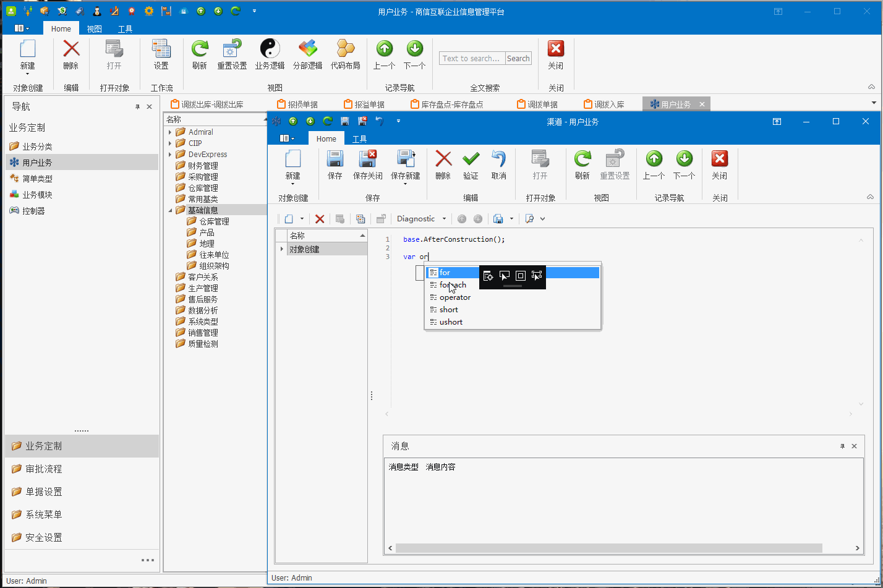
Task: Select ushort in autocomplete list
Action: [x=513, y=322]
